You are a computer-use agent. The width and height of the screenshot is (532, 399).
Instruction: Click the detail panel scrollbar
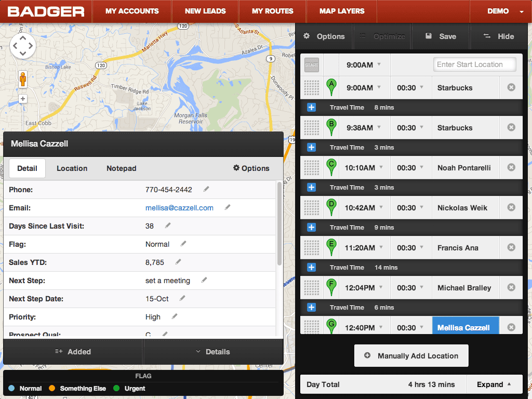pos(279,224)
